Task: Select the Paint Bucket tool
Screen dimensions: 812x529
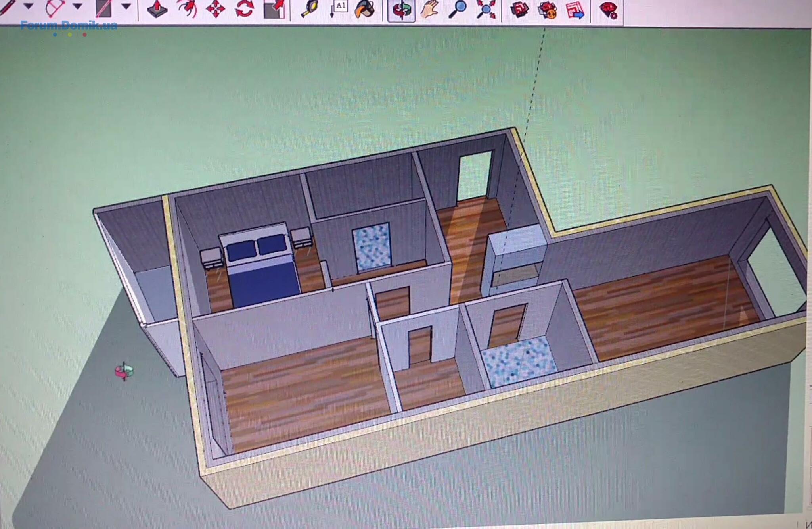Action: pyautogui.click(x=365, y=10)
